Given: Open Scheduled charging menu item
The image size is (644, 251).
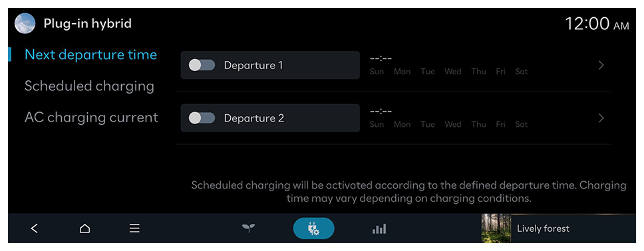Looking at the screenshot, I should (89, 86).
